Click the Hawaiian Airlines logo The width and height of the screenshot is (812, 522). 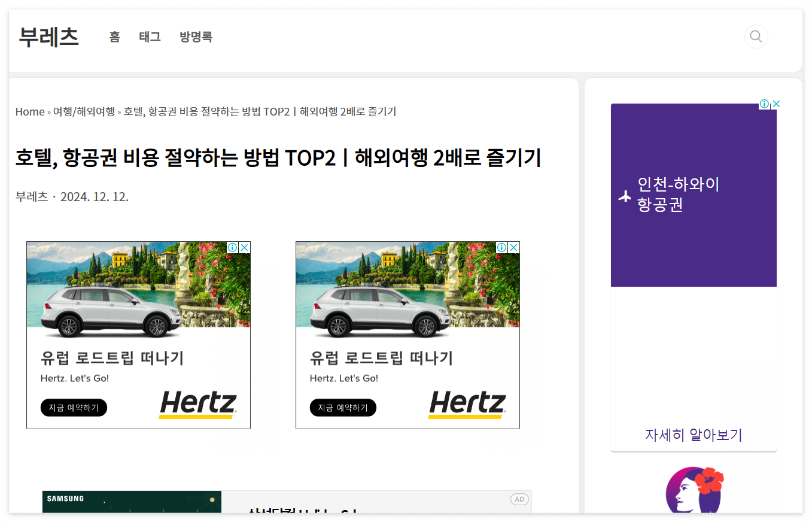694,490
